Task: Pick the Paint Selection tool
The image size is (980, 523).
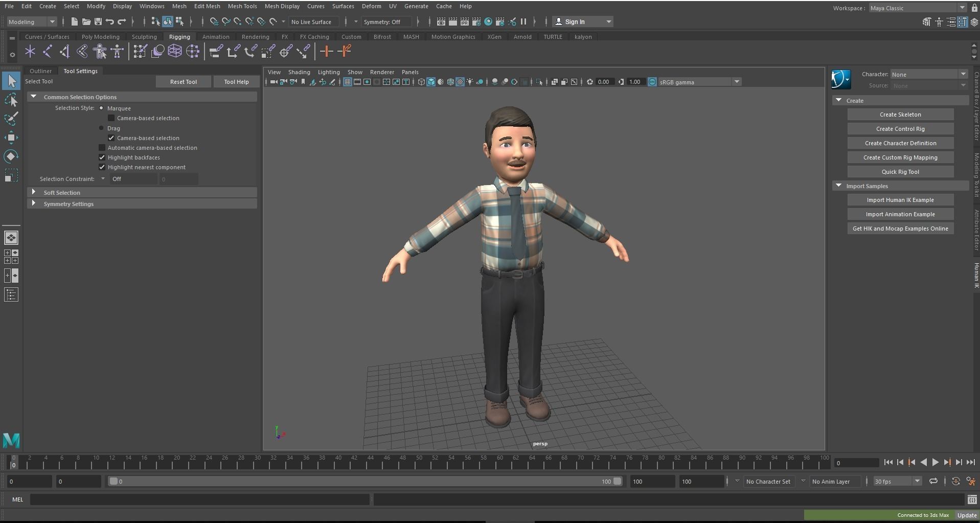Action: pos(11,119)
